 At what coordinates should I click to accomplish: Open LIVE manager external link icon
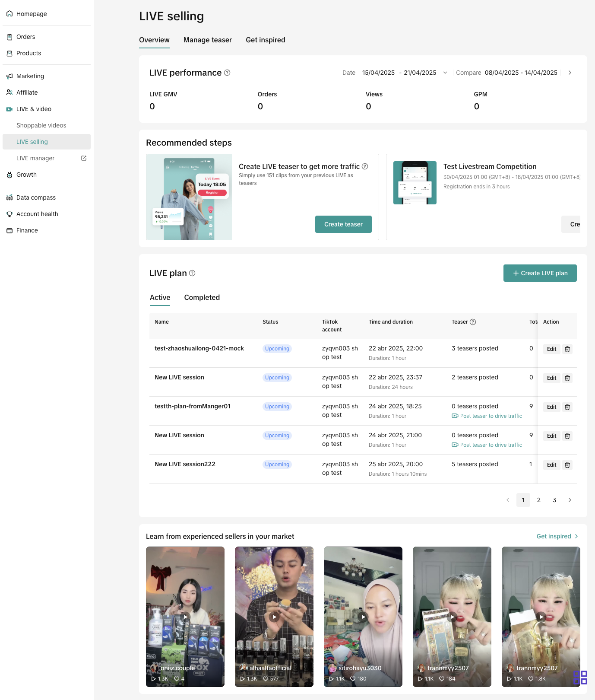point(84,158)
